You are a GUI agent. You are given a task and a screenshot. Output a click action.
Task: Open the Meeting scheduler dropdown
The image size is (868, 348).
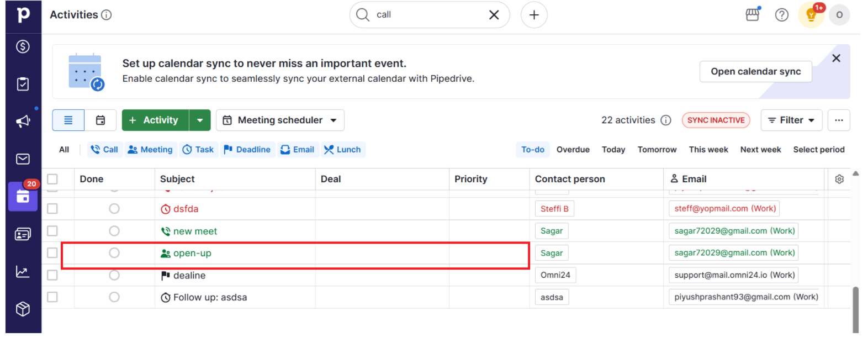point(280,120)
